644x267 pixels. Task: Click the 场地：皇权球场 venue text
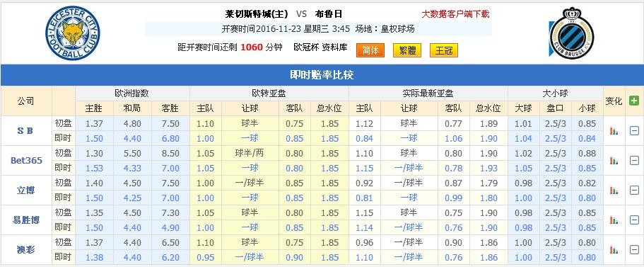[385, 29]
